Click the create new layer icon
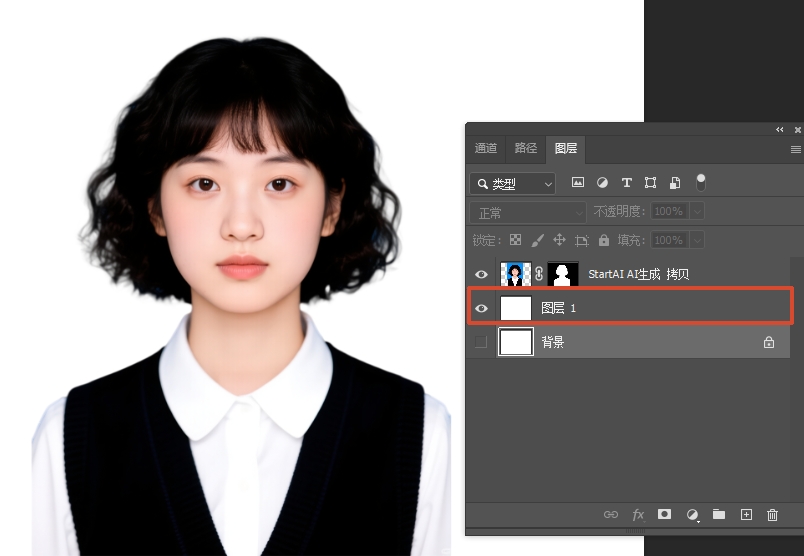 (x=745, y=514)
